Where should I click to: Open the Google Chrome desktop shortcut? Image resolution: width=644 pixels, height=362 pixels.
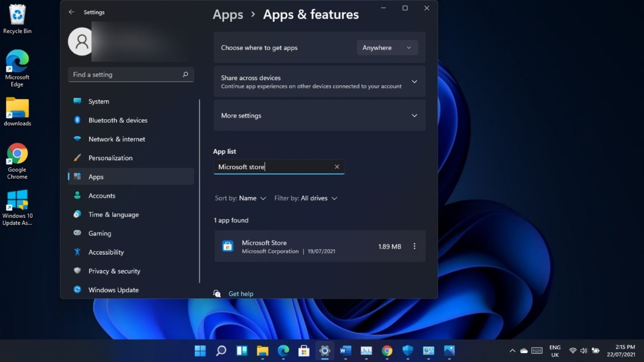click(17, 161)
